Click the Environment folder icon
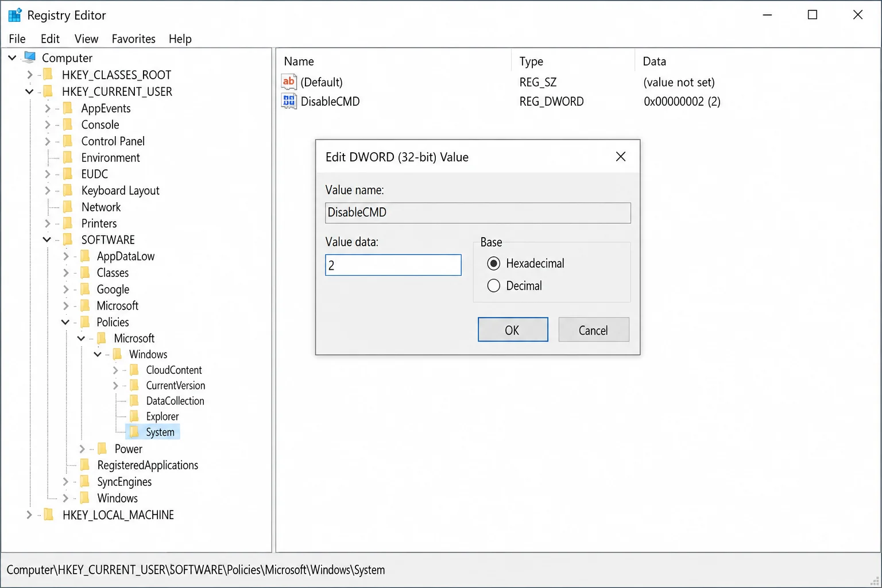The height and width of the screenshot is (588, 882). [x=68, y=157]
